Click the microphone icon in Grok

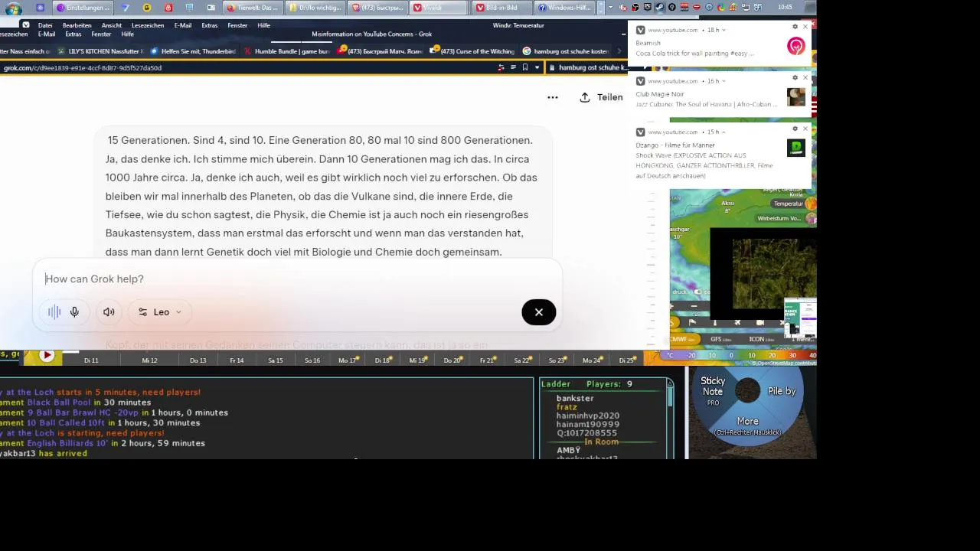74,312
